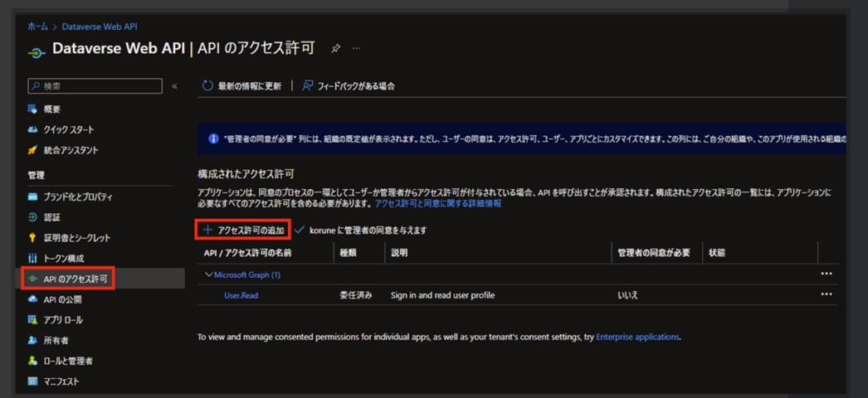Click the 認証 icon in sidebar
Screen dimensions: 868x398
(x=32, y=217)
